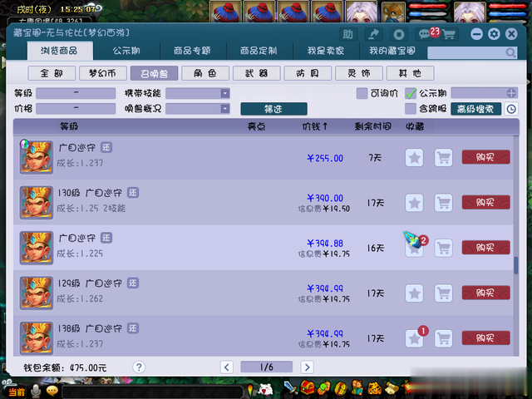Switch to 商品专题 tab
This screenshot has height=399, width=532.
(192, 51)
